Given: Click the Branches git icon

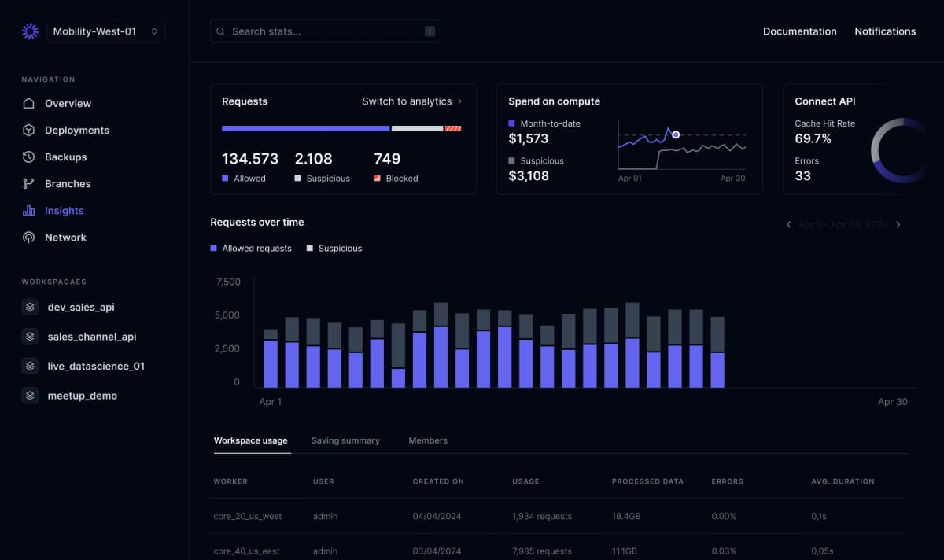Looking at the screenshot, I should pyautogui.click(x=29, y=184).
